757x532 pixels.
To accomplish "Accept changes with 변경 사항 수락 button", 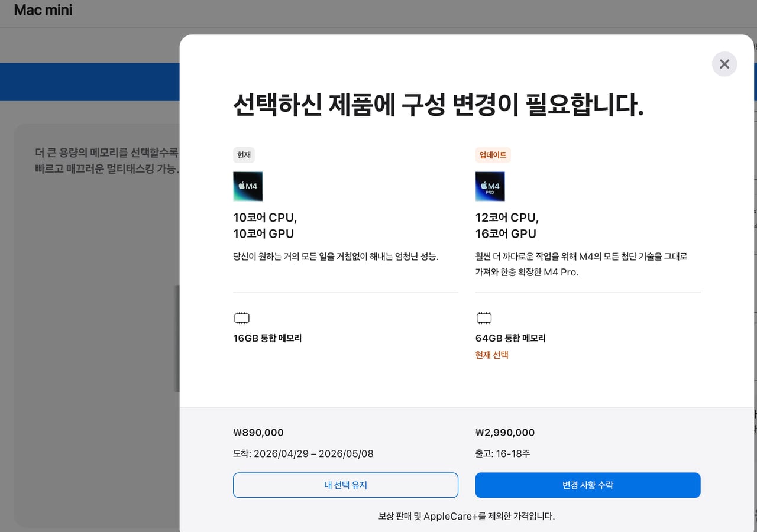I will coord(588,485).
